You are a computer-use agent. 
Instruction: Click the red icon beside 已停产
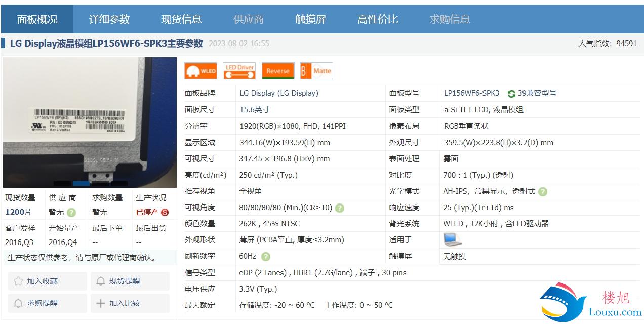(x=165, y=212)
